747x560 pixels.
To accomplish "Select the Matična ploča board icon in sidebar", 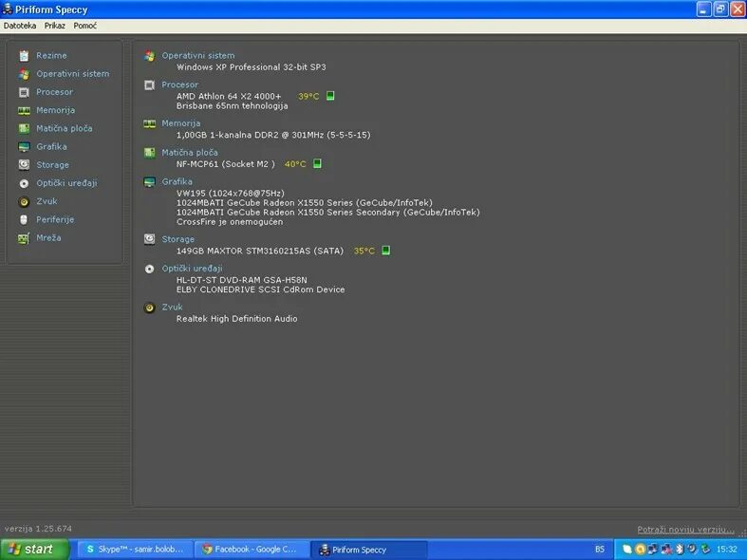I will point(24,128).
